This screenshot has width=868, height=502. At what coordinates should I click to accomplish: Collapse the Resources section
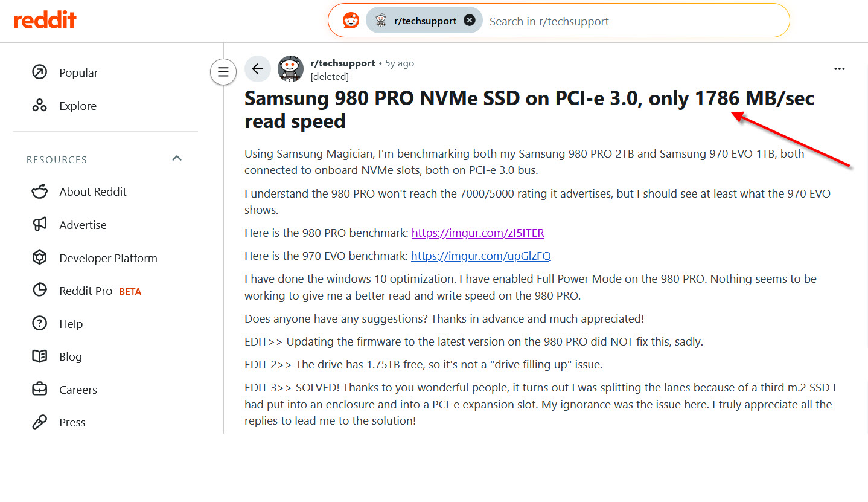(177, 159)
